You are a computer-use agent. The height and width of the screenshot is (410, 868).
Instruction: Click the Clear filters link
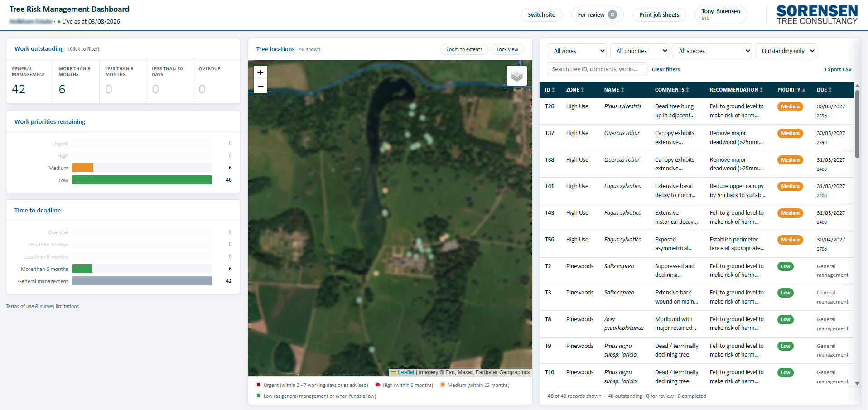tap(665, 69)
